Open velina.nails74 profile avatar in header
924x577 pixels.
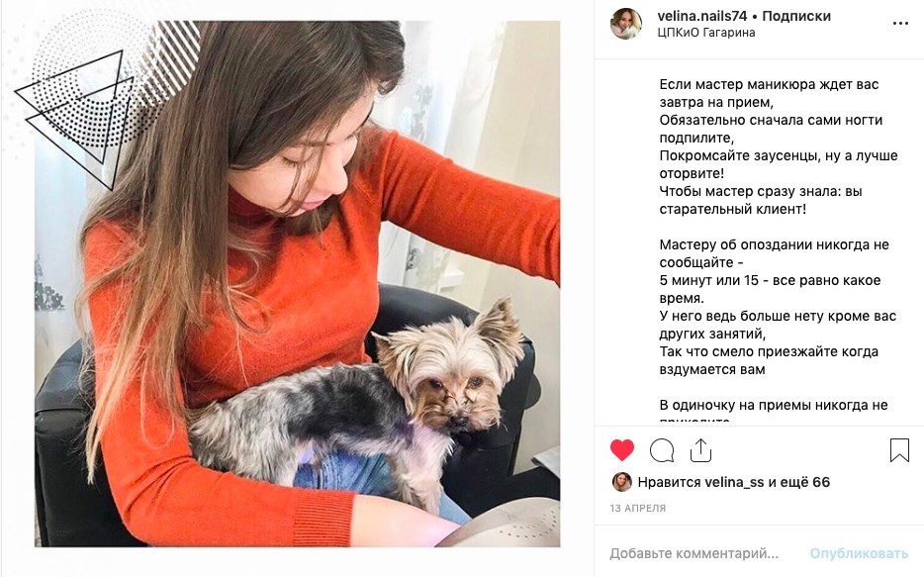626,24
